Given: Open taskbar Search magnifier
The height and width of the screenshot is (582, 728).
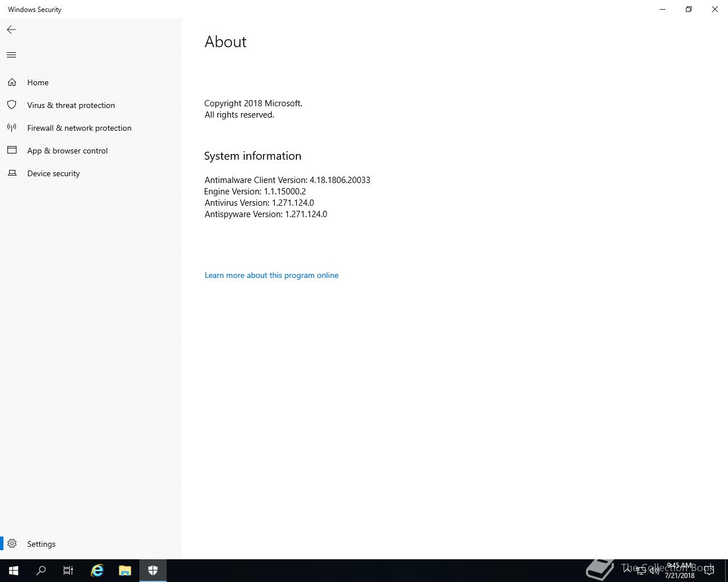Looking at the screenshot, I should point(41,571).
